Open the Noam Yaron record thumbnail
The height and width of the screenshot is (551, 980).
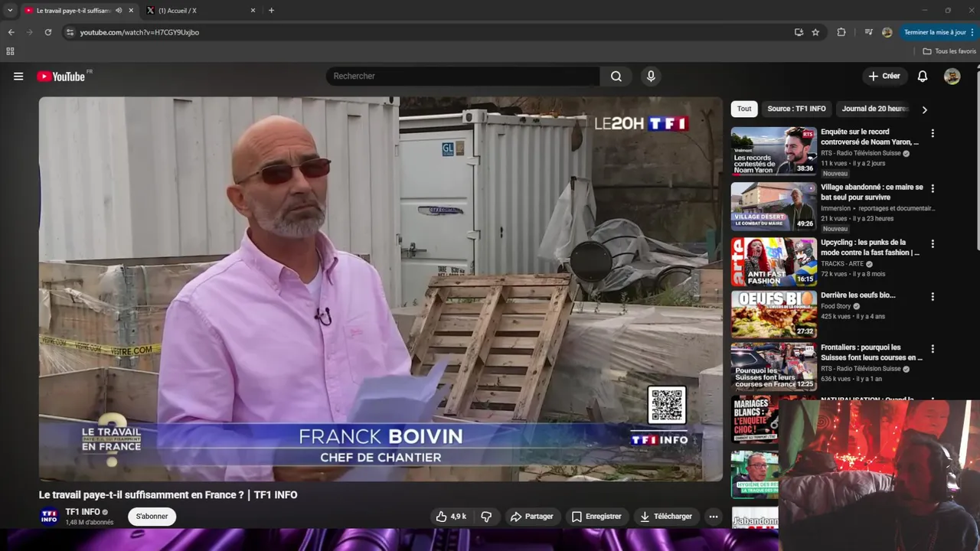(773, 151)
